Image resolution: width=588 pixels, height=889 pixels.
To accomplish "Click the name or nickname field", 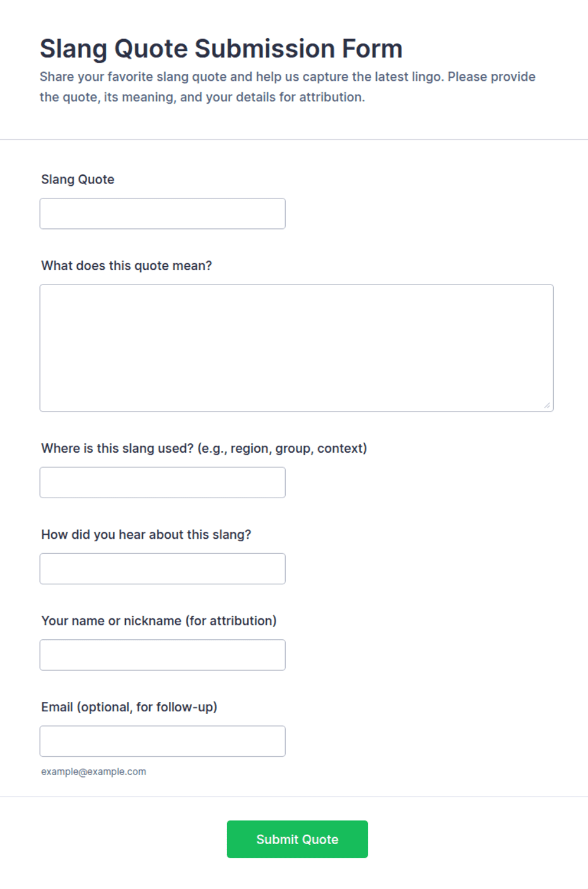I will tap(162, 655).
